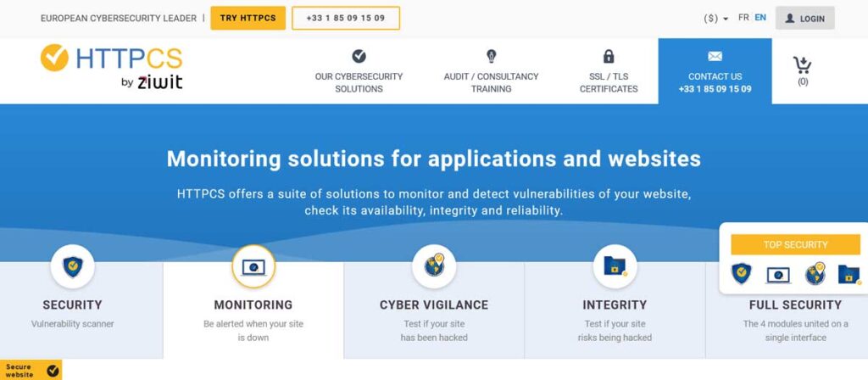Viewport: 868px width, 380px height.
Task: Switch language to FR
Action: (743, 18)
